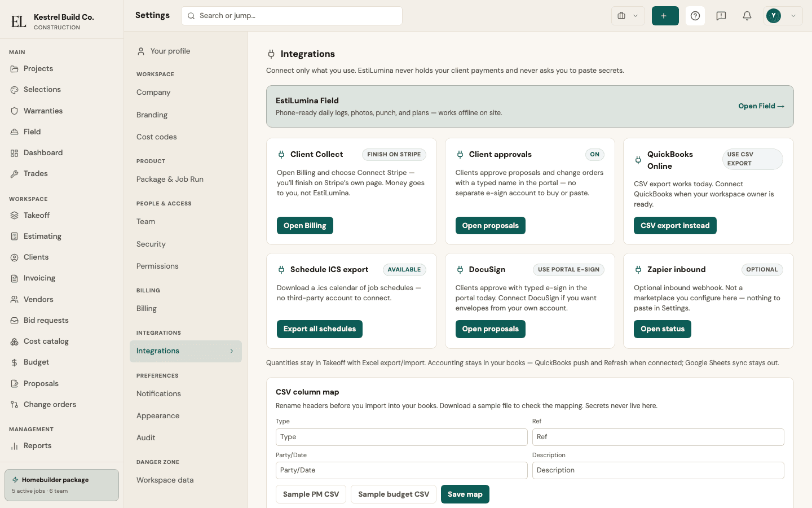The height and width of the screenshot is (508, 812).
Task: Show notifications via the bell icon
Action: point(747,16)
